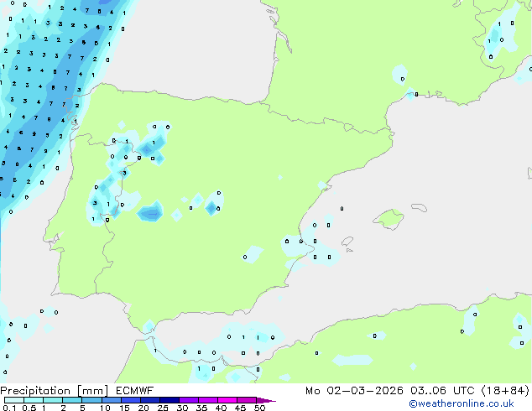Click the Ibiza island outline
Screen dimensions: 532x411
pyautogui.click(x=347, y=242)
